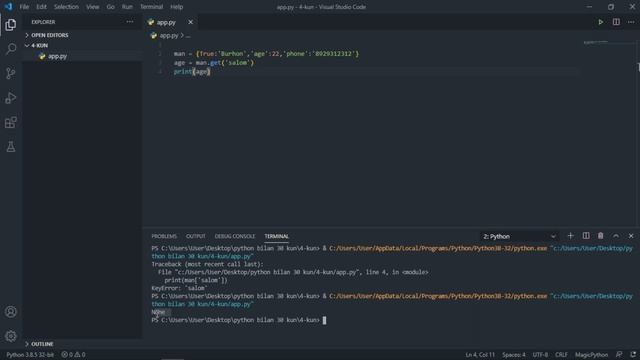Viewport: 640px width, 360px height.
Task: Open the File menu
Action: click(24, 7)
